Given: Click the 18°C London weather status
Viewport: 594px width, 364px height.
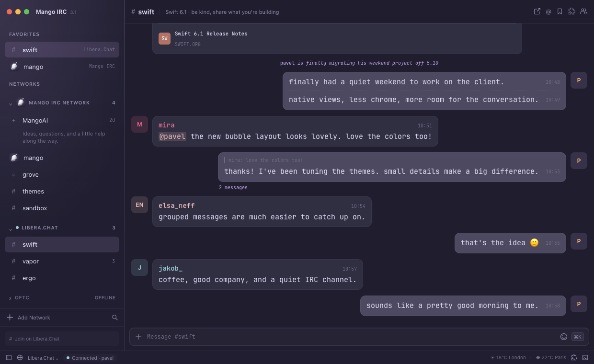Looking at the screenshot, I should [508, 358].
